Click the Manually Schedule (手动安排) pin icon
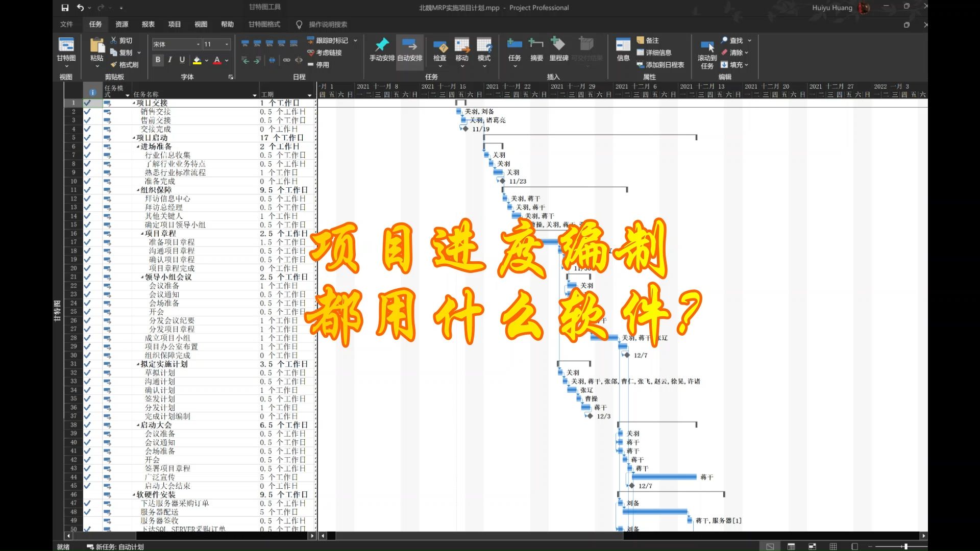This screenshot has width=980, height=551. point(382,45)
